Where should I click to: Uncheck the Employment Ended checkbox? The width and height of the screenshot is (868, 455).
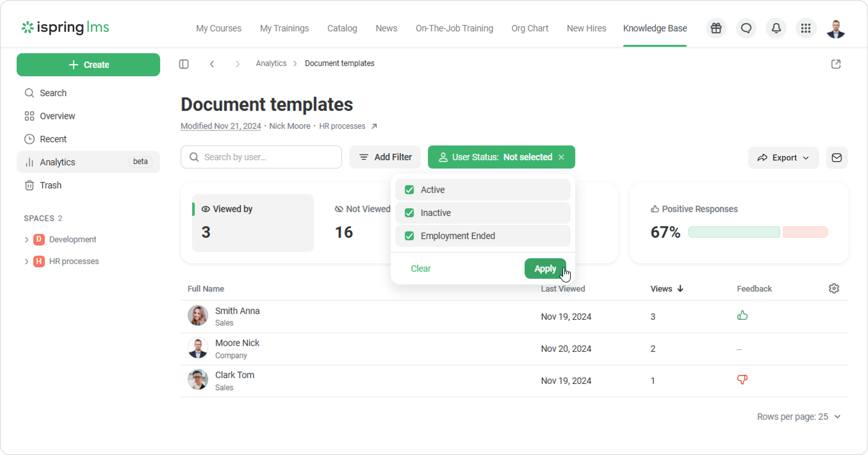[x=409, y=236]
